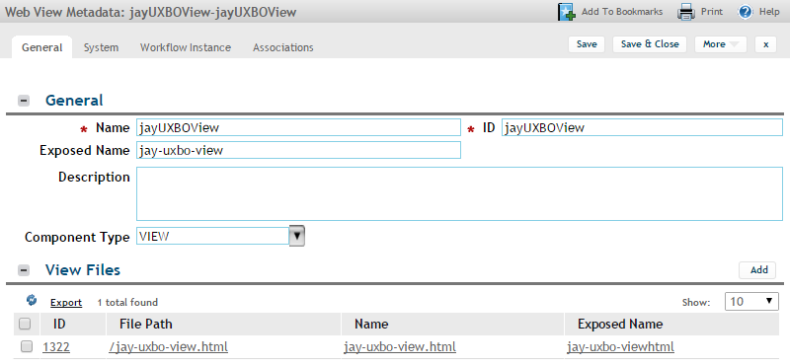Focus the ID input field

coord(642,127)
